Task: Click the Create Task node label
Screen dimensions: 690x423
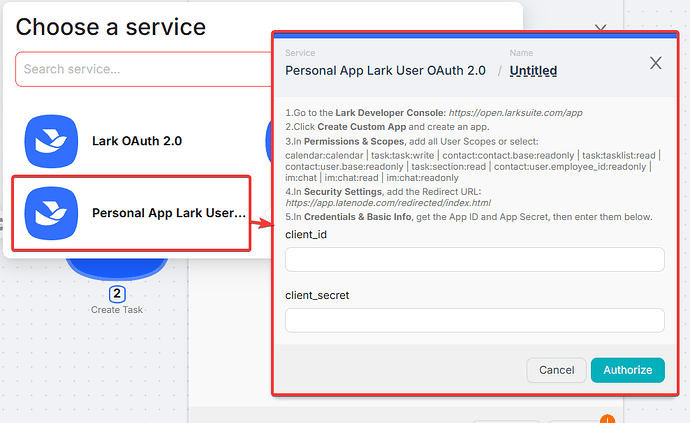Action: 117,310
